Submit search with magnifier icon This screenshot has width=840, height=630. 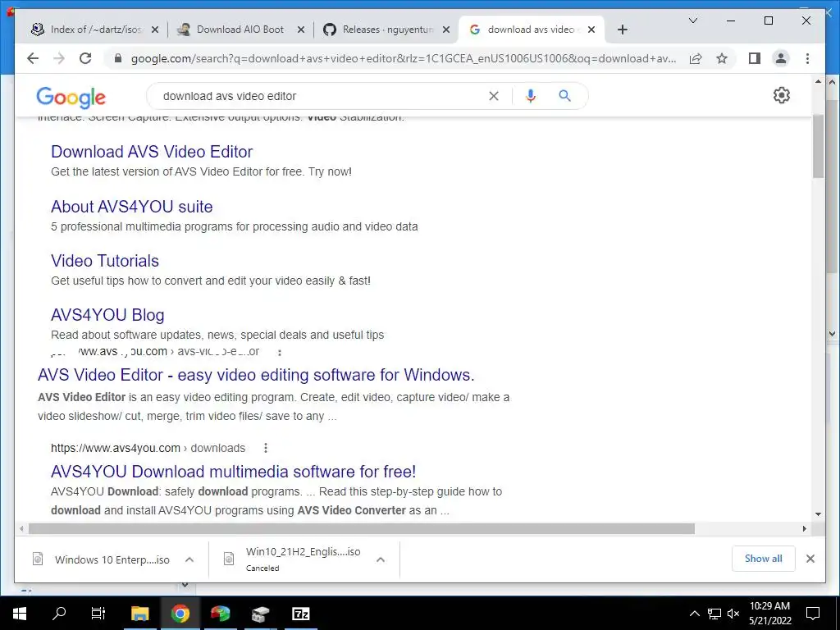(564, 96)
